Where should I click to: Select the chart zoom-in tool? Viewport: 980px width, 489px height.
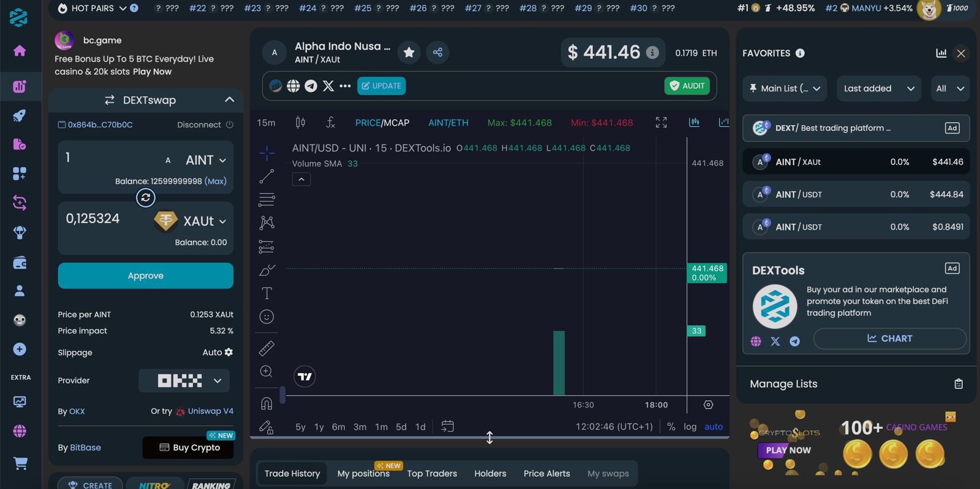pos(266,371)
